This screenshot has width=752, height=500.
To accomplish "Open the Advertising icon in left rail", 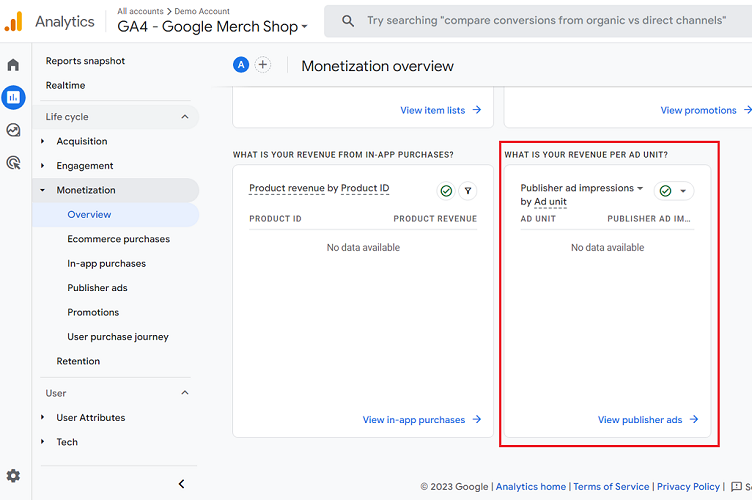I will [13, 162].
